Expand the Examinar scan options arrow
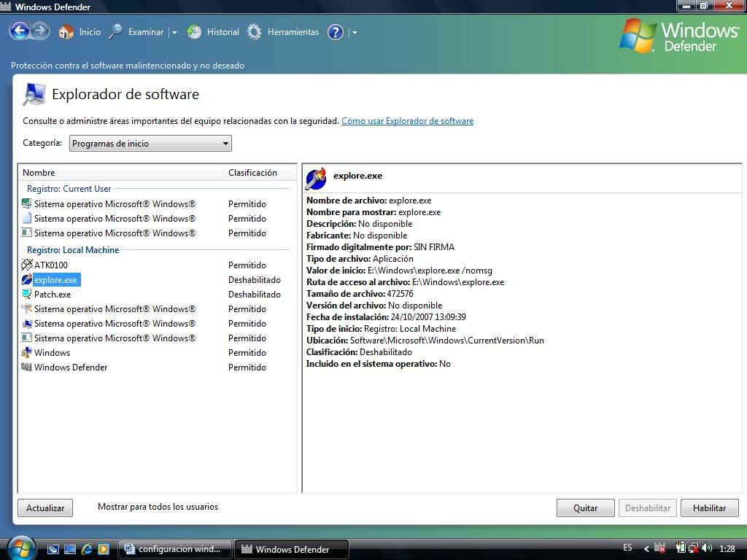 [x=174, y=32]
